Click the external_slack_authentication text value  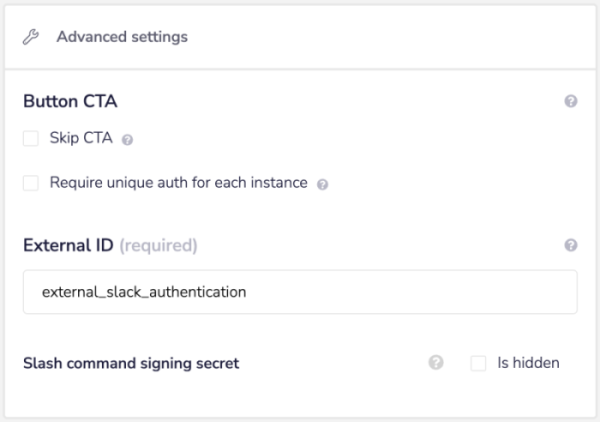[x=144, y=292]
